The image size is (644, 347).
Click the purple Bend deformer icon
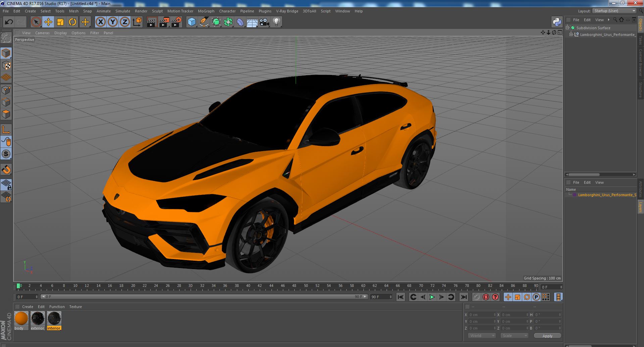[240, 22]
